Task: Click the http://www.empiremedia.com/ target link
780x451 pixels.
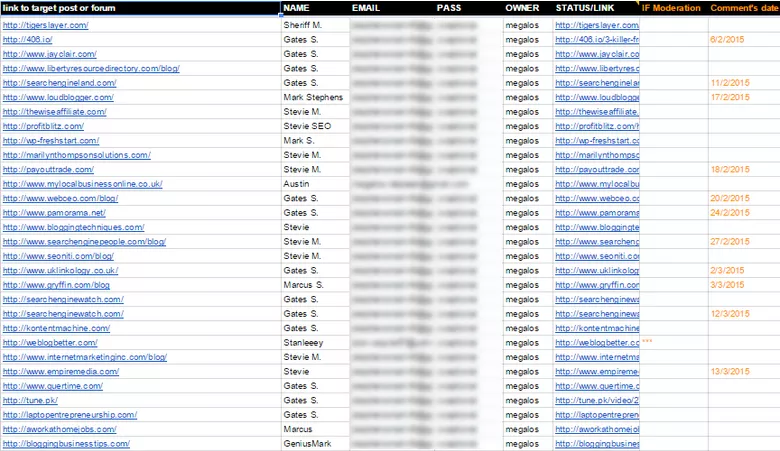Action: click(x=61, y=371)
